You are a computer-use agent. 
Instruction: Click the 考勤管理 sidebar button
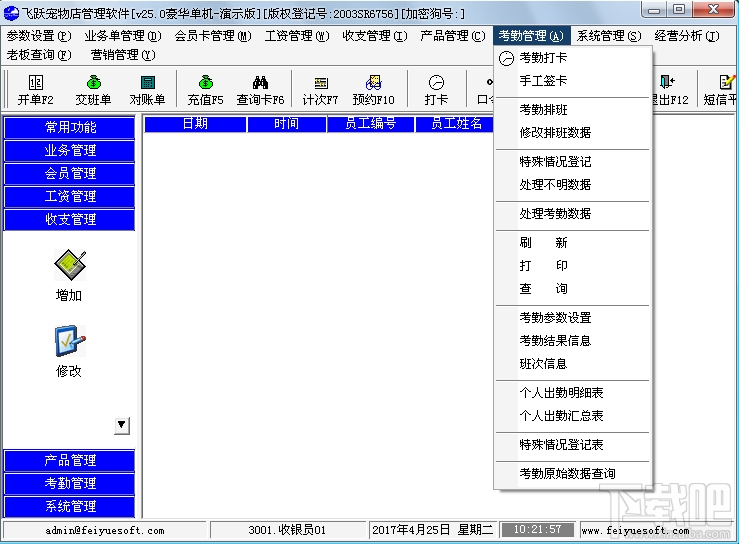[70, 484]
